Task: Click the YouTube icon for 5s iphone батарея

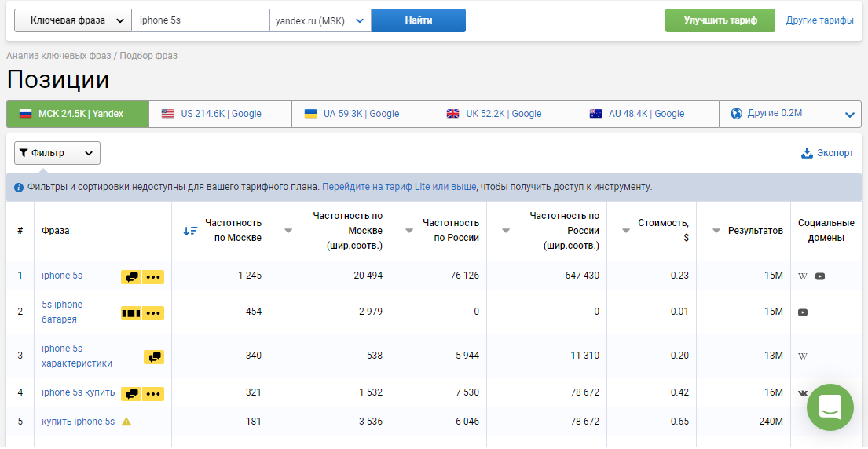Action: pyautogui.click(x=803, y=312)
